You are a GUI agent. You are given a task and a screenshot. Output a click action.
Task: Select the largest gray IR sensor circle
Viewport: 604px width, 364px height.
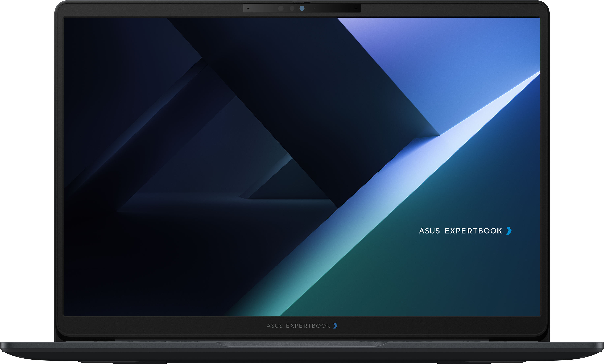coord(281,8)
